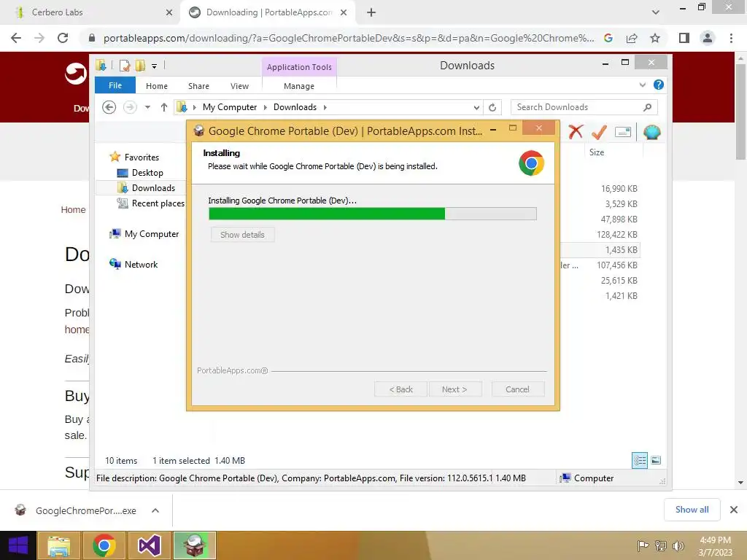Click Explorer forward arrow button

click(x=130, y=107)
